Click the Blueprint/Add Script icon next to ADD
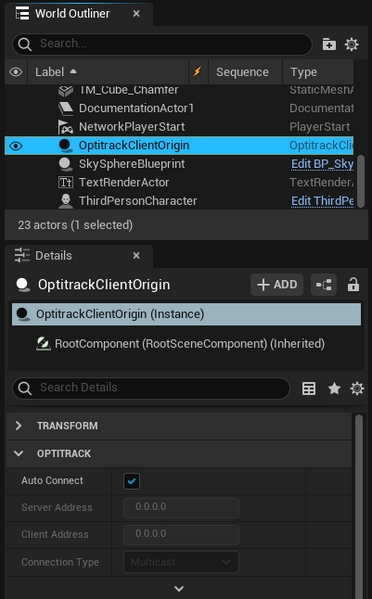Image resolution: width=372 pixels, height=599 pixels. coord(324,285)
